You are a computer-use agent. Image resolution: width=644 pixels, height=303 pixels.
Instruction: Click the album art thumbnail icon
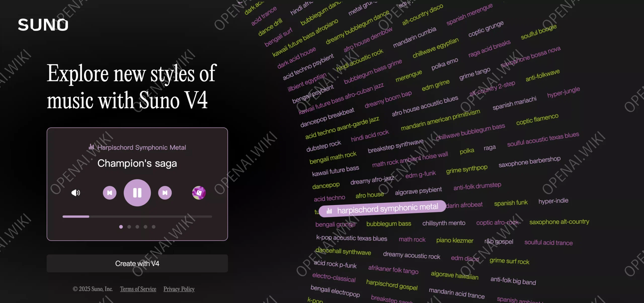tap(199, 192)
